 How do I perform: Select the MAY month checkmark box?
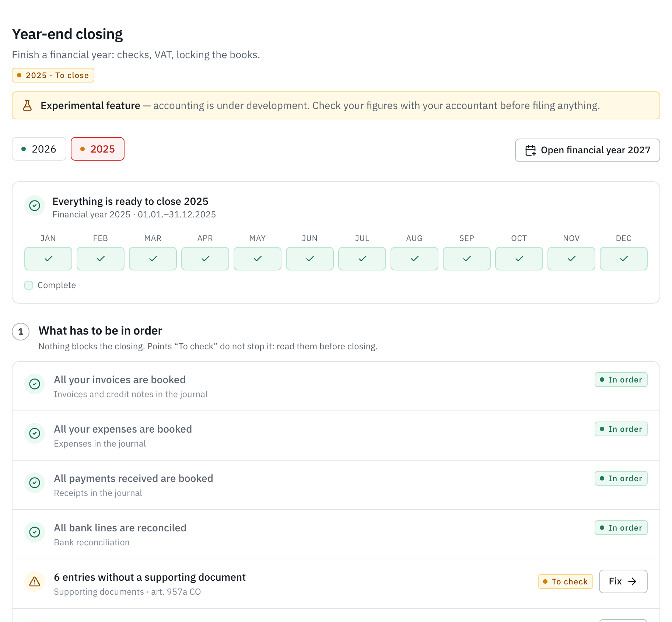[x=258, y=259]
